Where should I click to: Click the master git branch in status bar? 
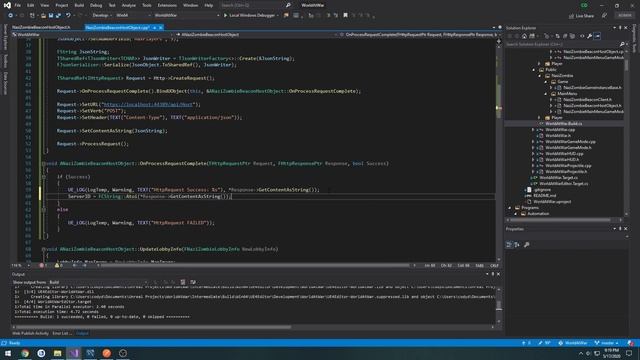607,343
